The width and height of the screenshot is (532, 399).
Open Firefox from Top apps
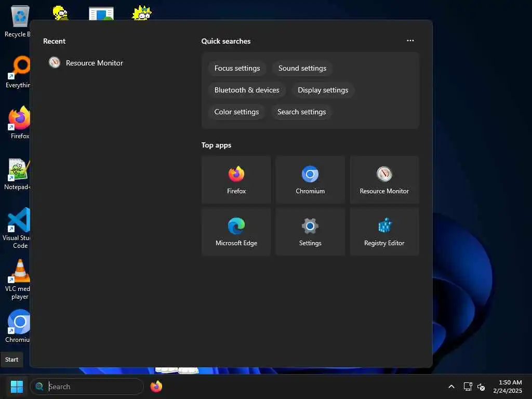[236, 180]
